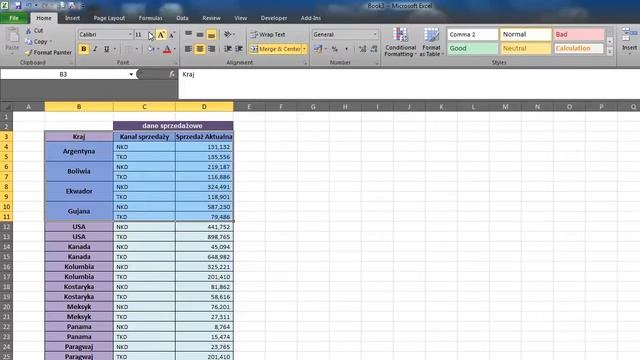Switch to the View tab
The height and width of the screenshot is (360, 640).
point(240,18)
